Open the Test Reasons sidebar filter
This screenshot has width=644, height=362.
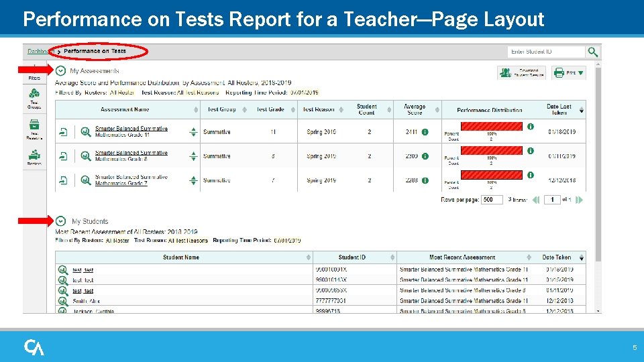tap(34, 129)
